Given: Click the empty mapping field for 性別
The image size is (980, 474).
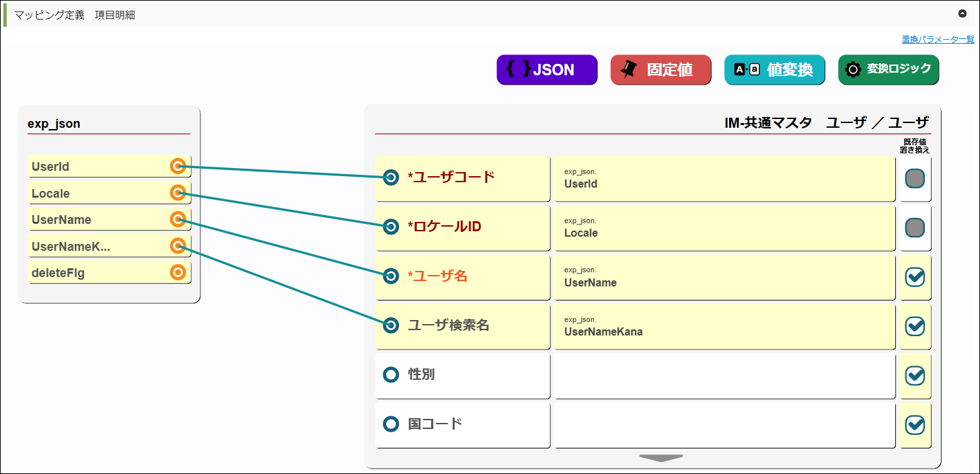Looking at the screenshot, I should click(x=724, y=375).
